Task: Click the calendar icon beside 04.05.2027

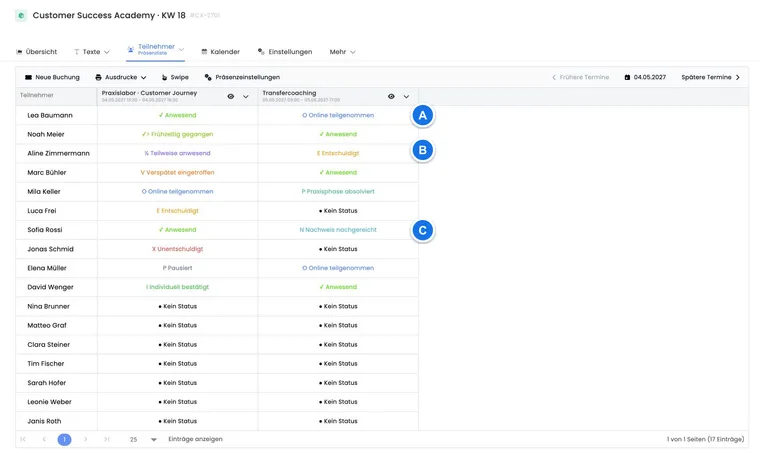Action: (627, 78)
